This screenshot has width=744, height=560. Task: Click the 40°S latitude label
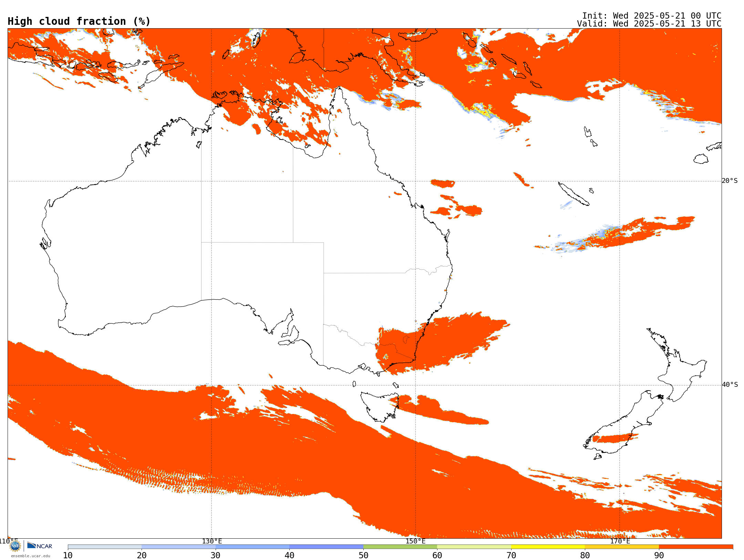tap(730, 385)
